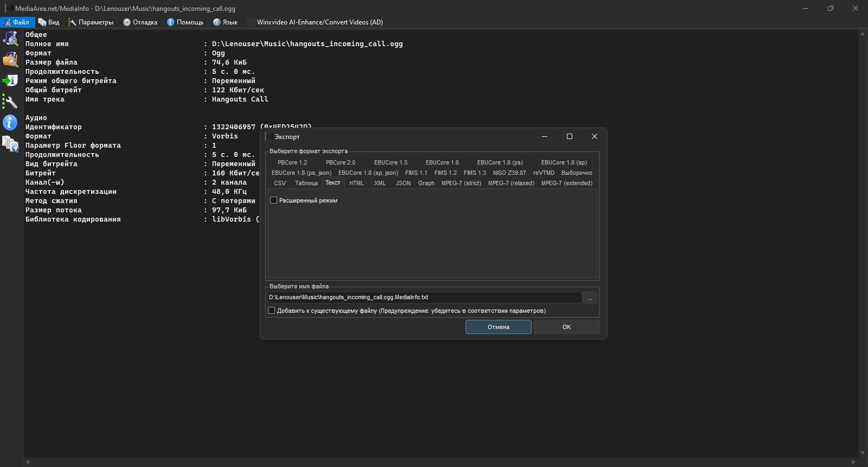Open a media file via sidebar music-magnifier icon
Image resolution: width=868 pixels, height=467 pixels.
coord(10,38)
